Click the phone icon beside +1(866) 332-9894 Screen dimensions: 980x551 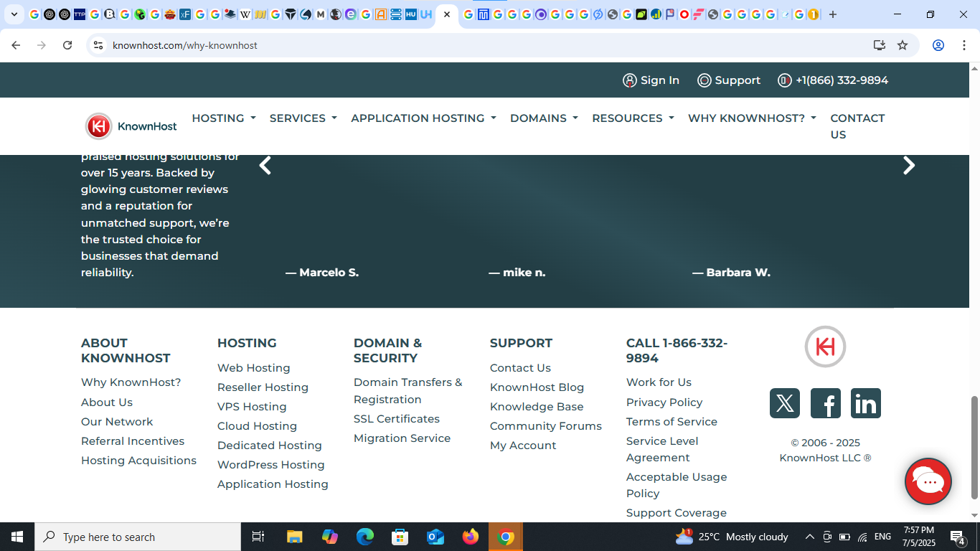click(x=785, y=80)
